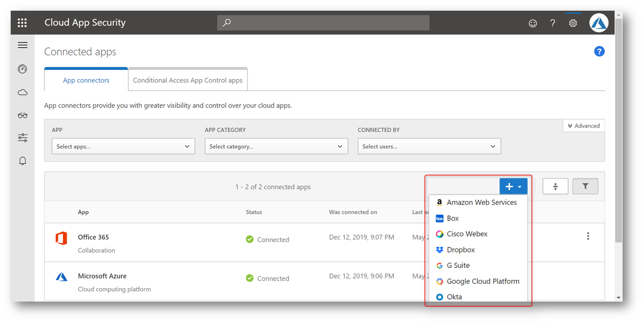Open the settings gear icon
Screen dimensions: 644x329
(573, 23)
